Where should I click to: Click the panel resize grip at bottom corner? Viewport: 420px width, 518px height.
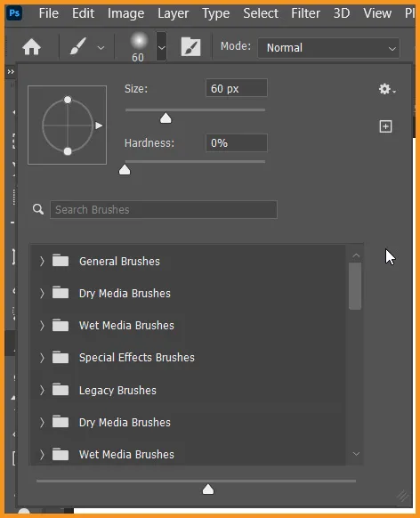tap(402, 496)
